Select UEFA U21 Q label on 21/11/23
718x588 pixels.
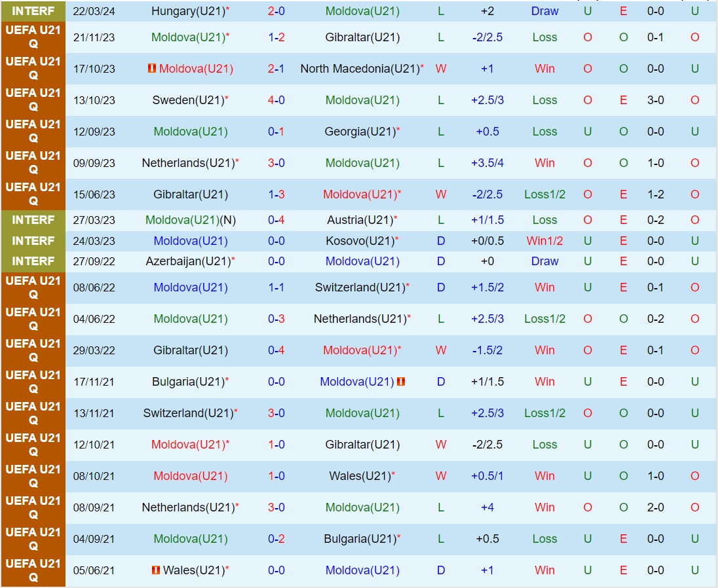coord(33,37)
